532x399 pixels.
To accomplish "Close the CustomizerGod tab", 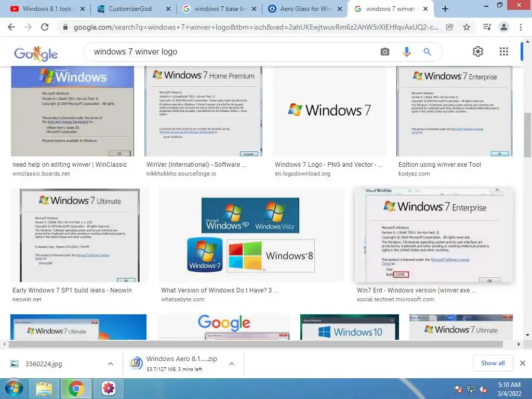I will click(168, 9).
